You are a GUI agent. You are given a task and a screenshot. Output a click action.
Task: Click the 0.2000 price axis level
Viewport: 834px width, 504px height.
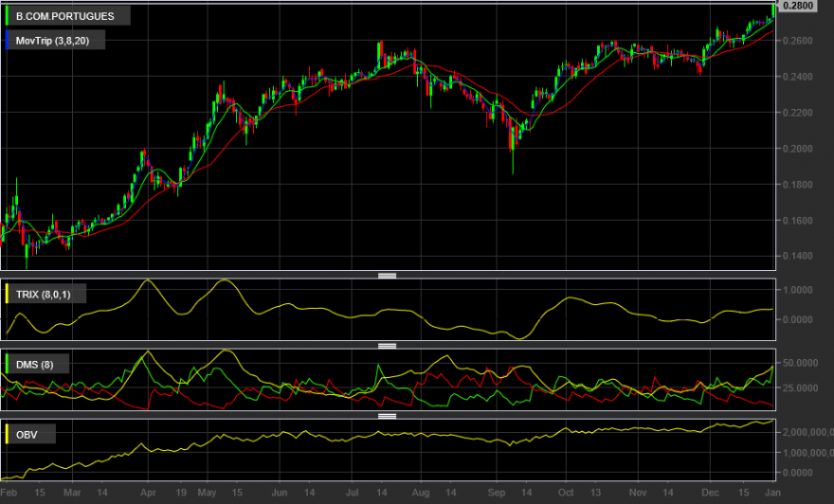(797, 149)
